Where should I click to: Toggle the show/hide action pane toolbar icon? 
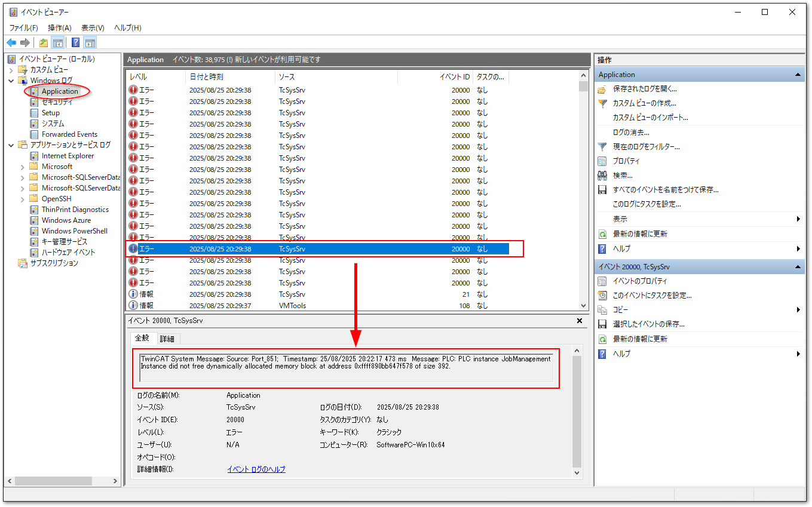(90, 42)
